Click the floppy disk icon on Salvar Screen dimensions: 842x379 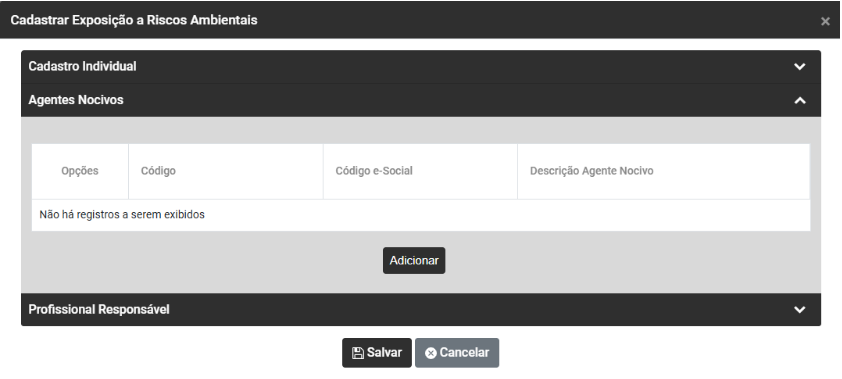pyautogui.click(x=358, y=353)
